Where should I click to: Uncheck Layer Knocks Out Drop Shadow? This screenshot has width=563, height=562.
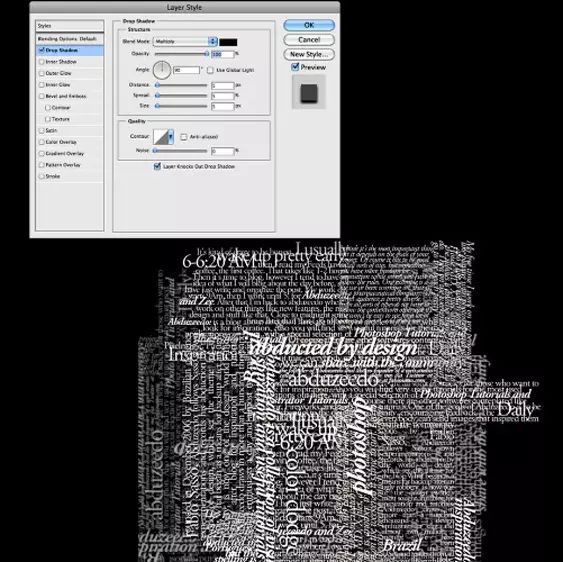click(x=157, y=166)
